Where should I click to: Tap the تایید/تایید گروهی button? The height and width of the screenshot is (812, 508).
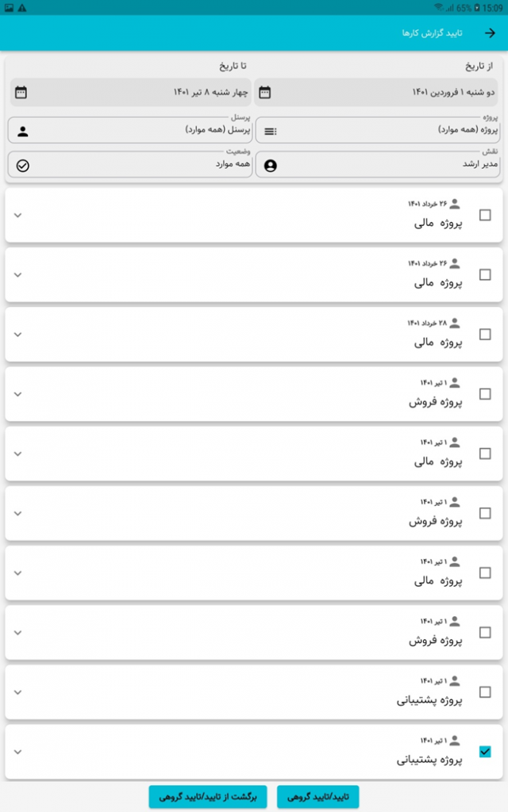[x=317, y=796]
